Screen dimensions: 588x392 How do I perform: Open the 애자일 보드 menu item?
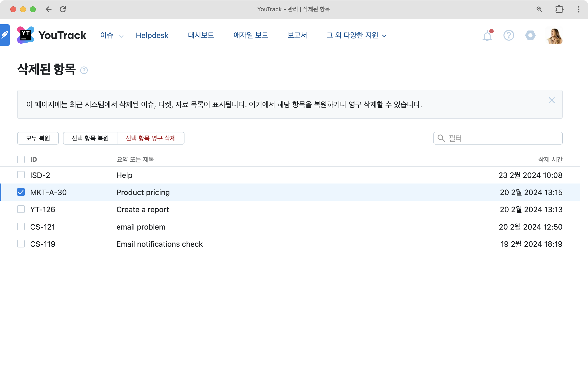[x=250, y=35]
